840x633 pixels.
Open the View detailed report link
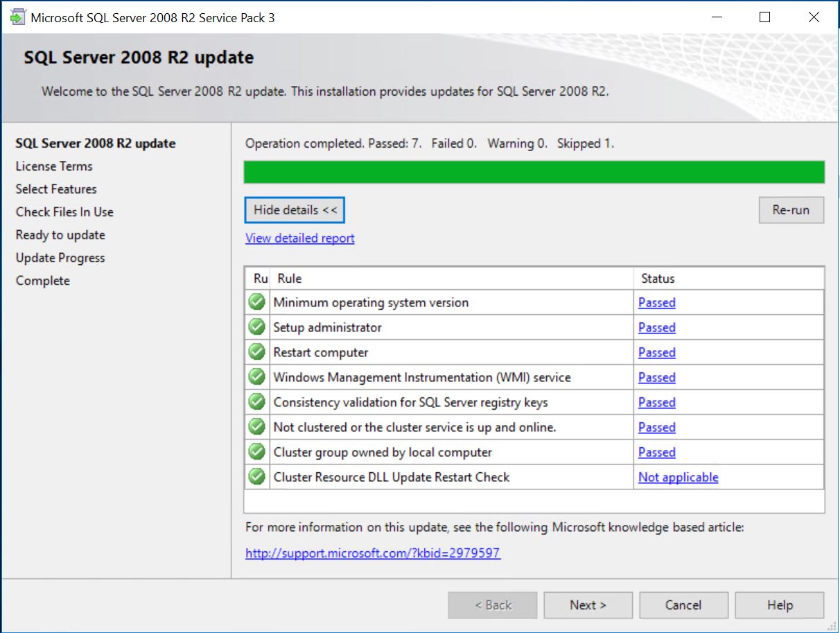300,238
